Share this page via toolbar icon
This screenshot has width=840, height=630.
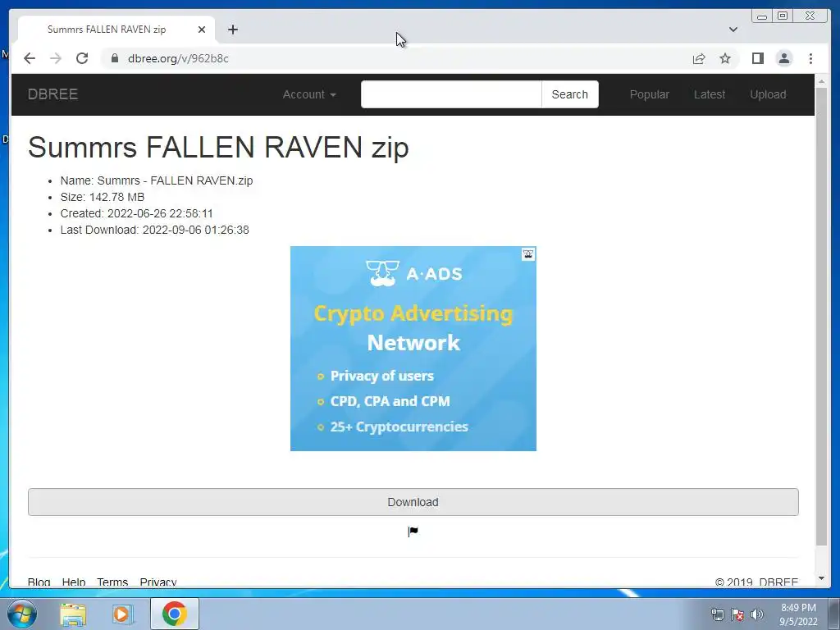[699, 58]
